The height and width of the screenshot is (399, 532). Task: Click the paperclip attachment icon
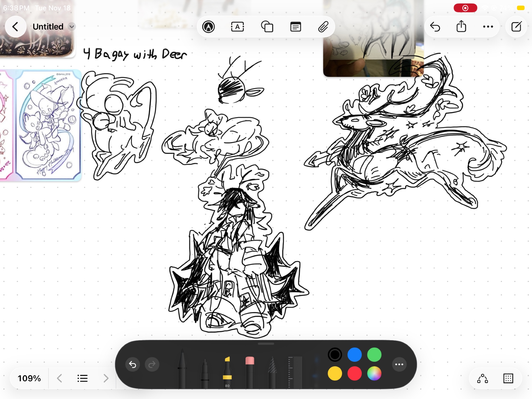pyautogui.click(x=323, y=27)
